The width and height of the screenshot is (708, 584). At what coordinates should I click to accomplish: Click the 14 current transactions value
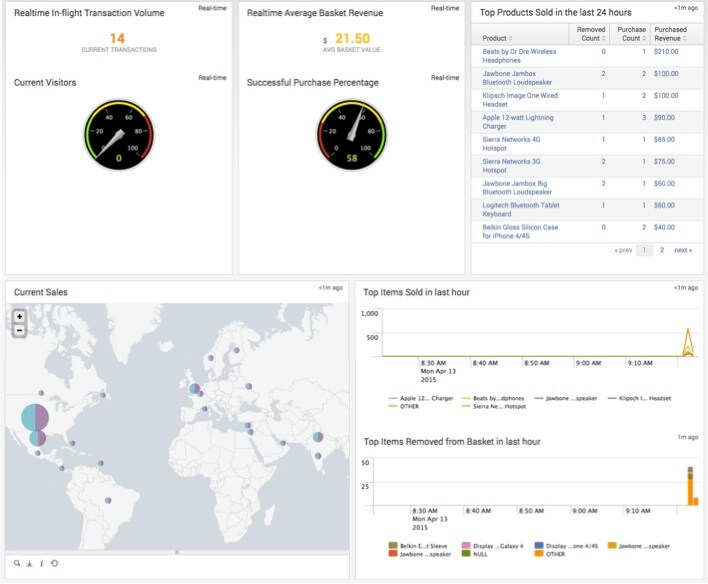(117, 38)
